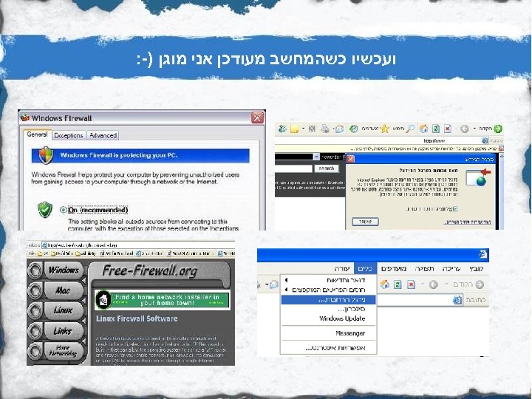The width and height of the screenshot is (532, 399).
Task: Click the Home icon in top browser toolbar
Action: (x=424, y=129)
